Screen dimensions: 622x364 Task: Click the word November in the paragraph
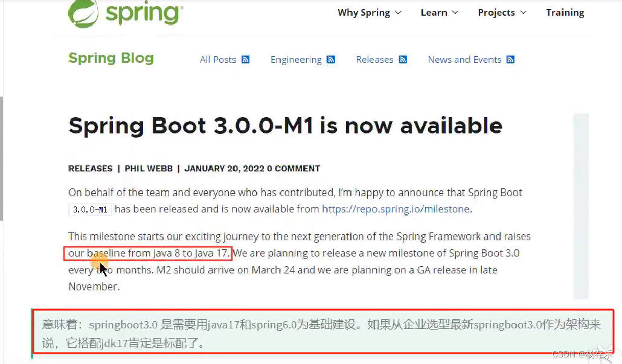coord(94,286)
